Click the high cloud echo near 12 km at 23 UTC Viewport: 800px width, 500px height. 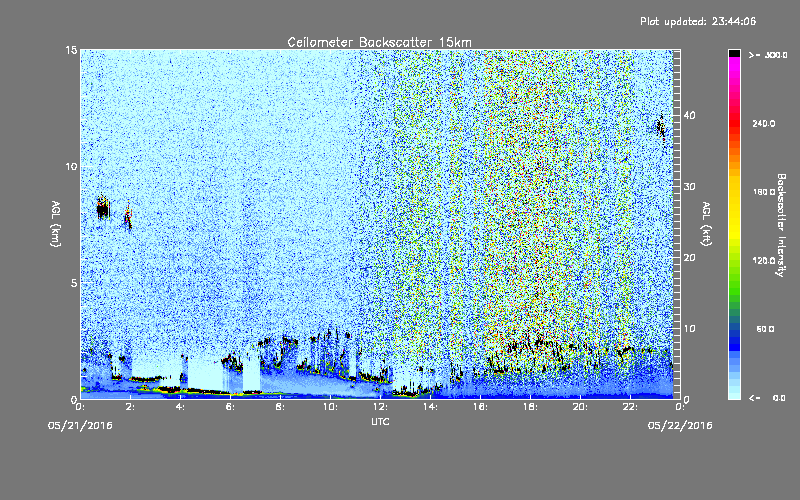(x=661, y=126)
